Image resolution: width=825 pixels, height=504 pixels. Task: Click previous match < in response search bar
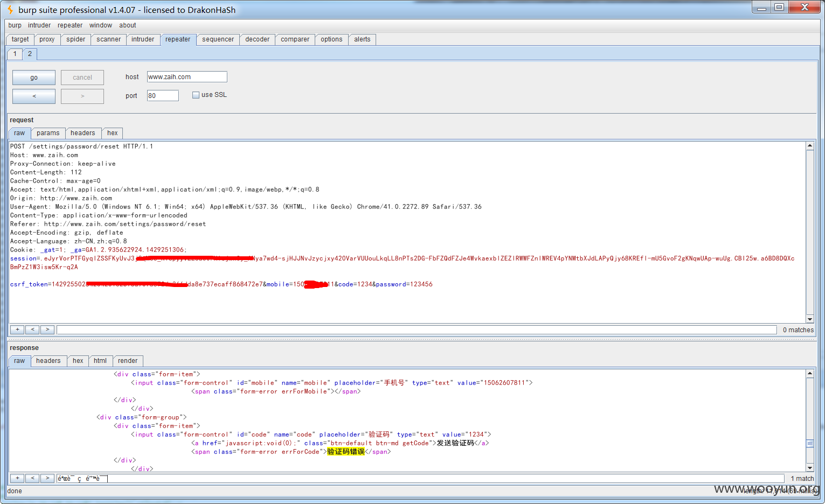pyautogui.click(x=32, y=478)
